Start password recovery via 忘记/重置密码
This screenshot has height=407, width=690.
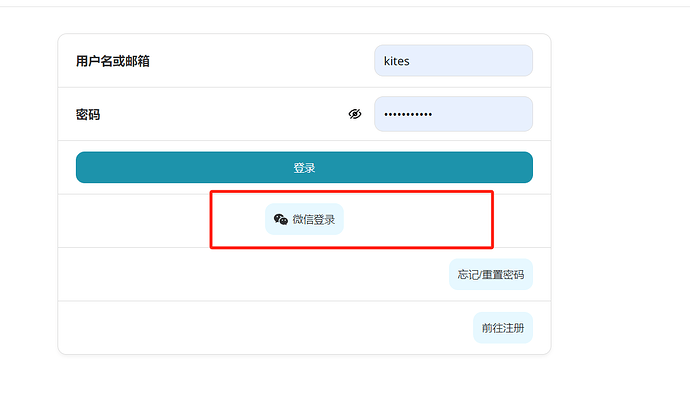pyautogui.click(x=491, y=275)
